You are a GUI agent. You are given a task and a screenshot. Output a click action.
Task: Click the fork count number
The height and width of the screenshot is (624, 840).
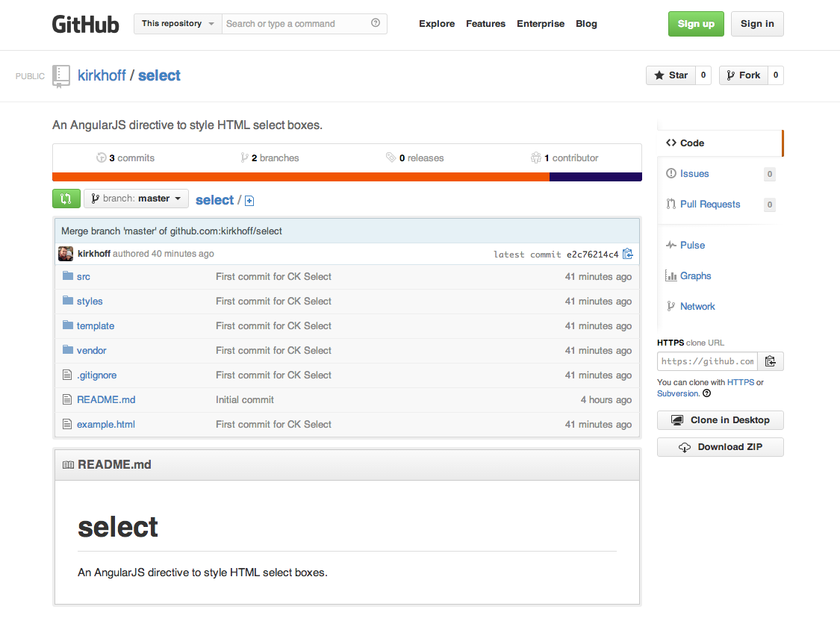776,75
